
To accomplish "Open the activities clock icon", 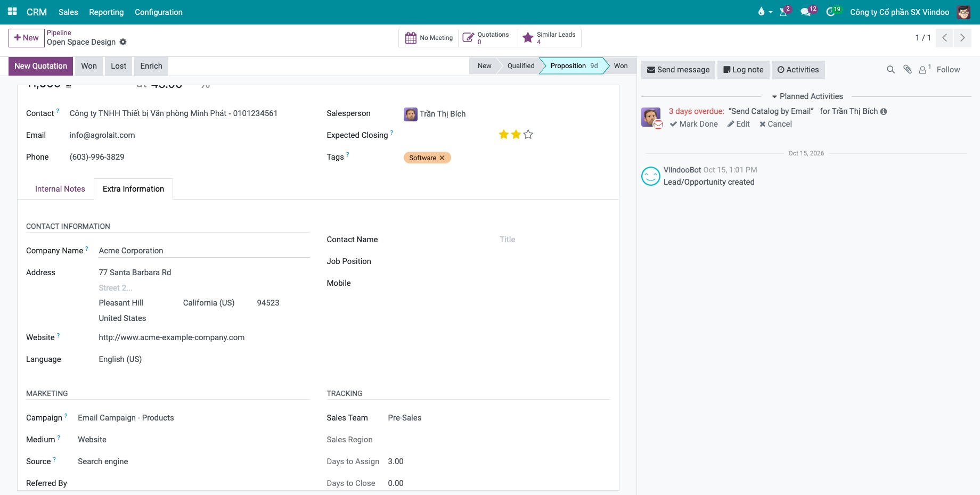I will tap(830, 12).
